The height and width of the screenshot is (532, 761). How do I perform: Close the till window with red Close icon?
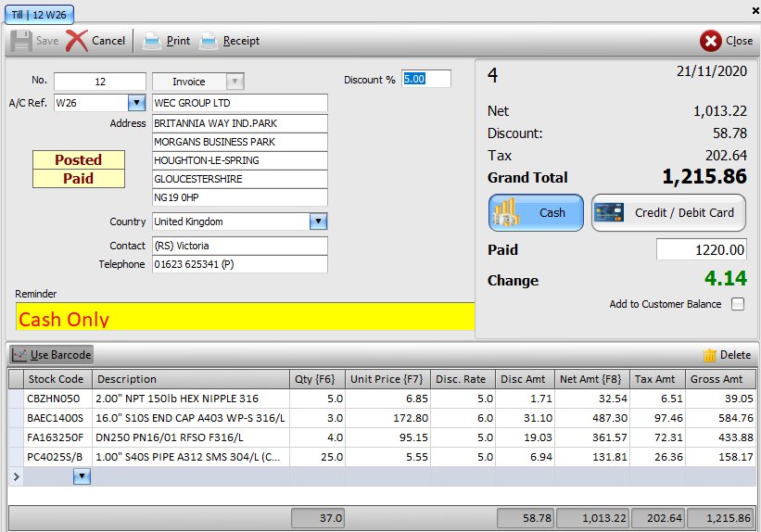(711, 41)
